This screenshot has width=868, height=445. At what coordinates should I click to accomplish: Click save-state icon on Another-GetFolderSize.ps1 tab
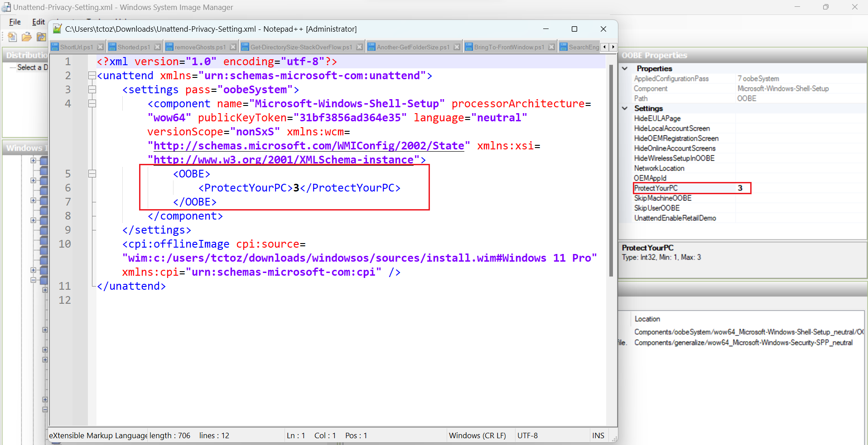pos(371,47)
